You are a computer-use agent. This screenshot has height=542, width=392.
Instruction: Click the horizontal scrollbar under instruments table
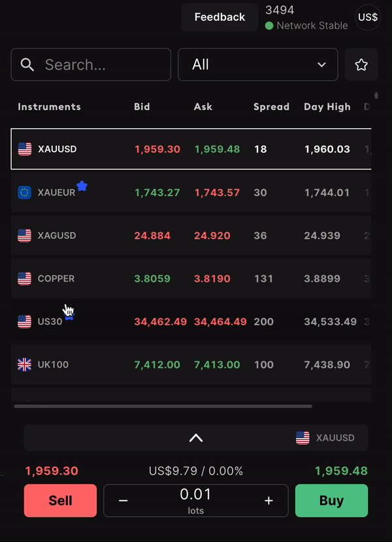coord(163,407)
